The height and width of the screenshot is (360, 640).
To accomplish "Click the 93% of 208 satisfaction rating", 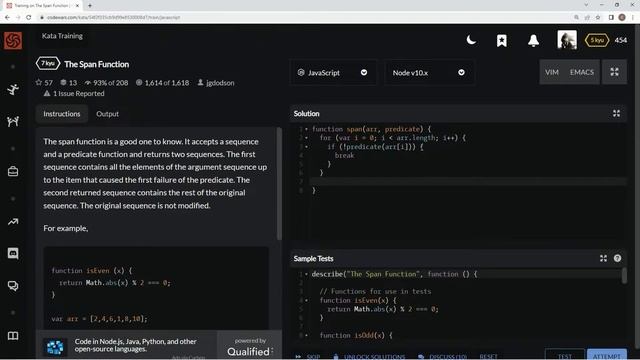I will (x=106, y=82).
